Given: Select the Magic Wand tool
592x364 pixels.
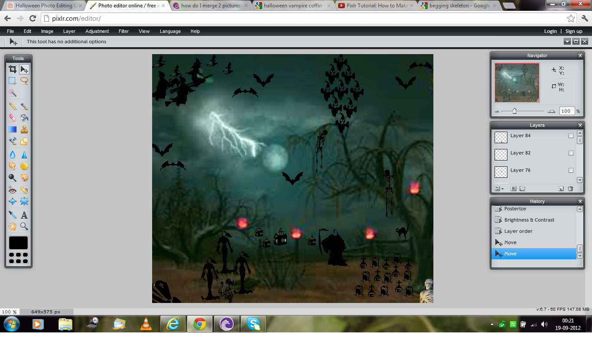Looking at the screenshot, I should (x=13, y=93).
